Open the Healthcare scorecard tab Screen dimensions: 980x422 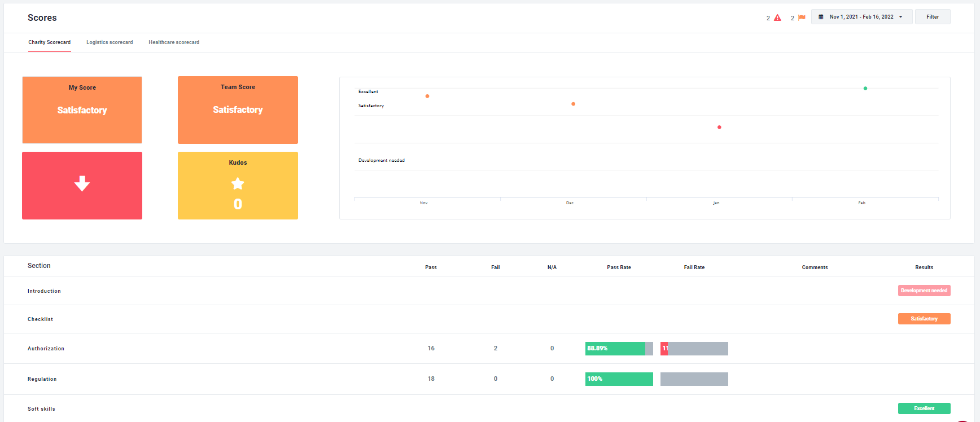click(x=174, y=42)
